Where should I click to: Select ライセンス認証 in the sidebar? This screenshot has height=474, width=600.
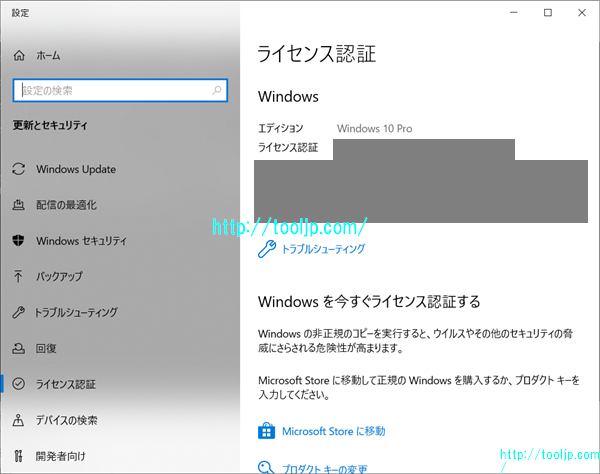(x=65, y=384)
